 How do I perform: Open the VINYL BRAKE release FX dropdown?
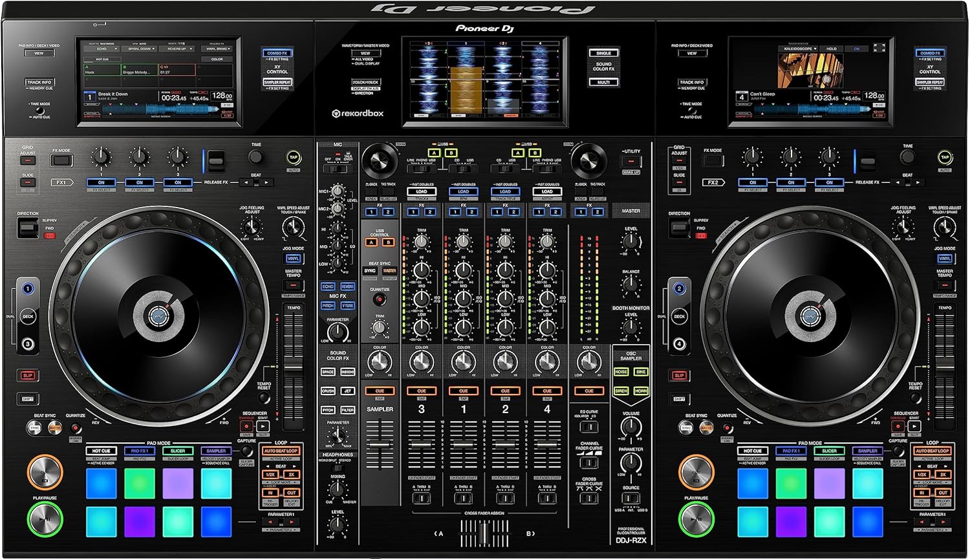point(216,49)
